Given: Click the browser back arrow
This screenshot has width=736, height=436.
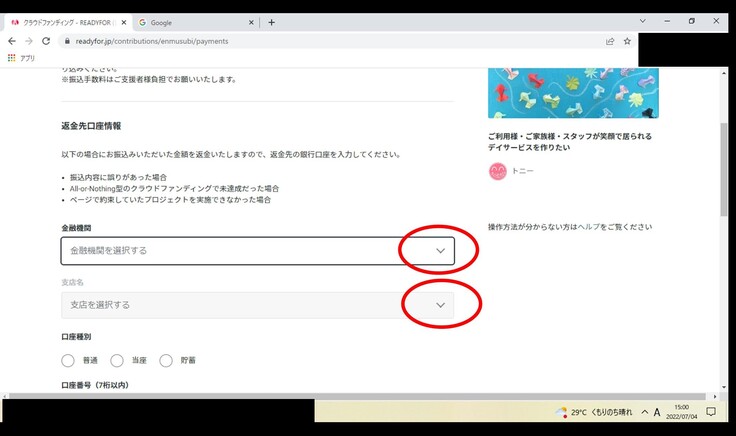Looking at the screenshot, I should tap(12, 41).
